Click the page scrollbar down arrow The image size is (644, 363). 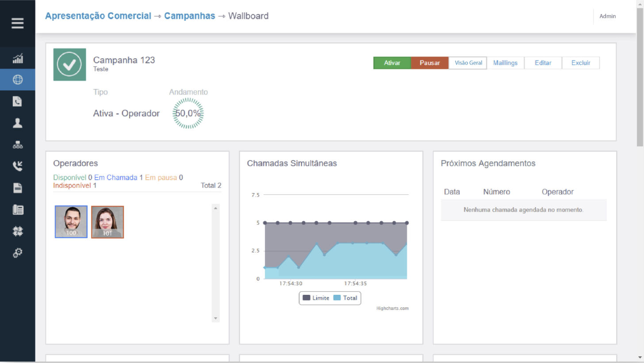pos(640,357)
